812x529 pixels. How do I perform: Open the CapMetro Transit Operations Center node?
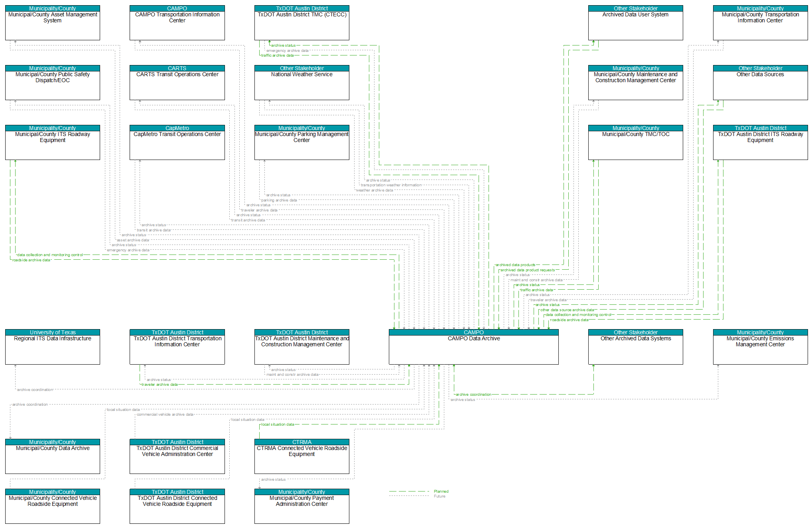click(x=177, y=142)
